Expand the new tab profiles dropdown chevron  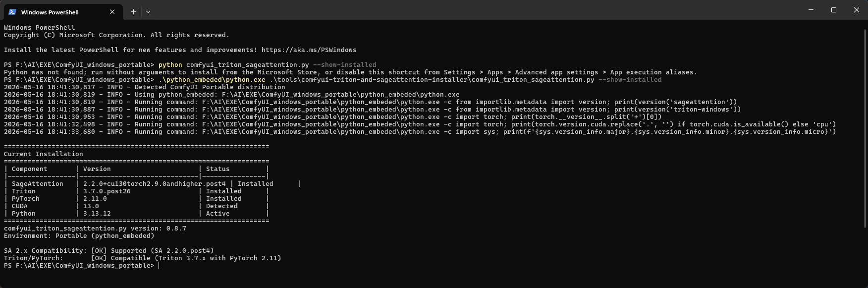148,12
